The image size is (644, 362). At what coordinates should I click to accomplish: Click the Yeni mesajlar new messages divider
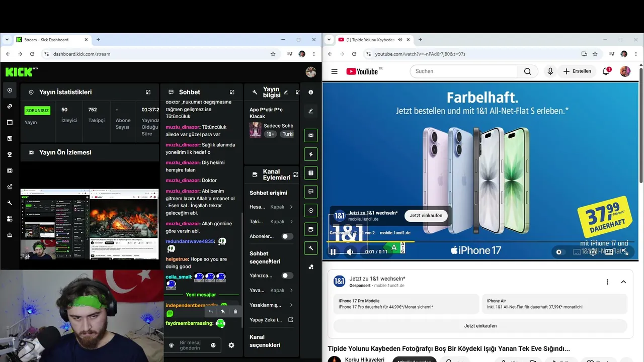pyautogui.click(x=201, y=295)
